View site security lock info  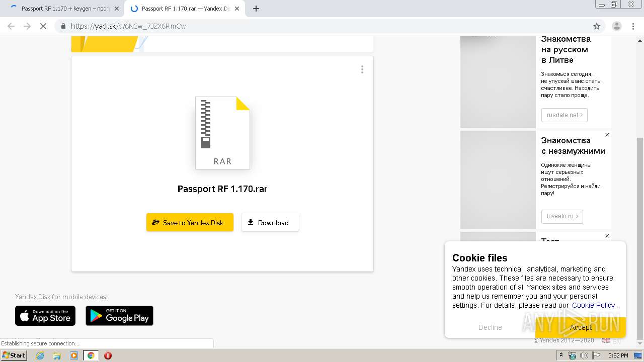(63, 26)
